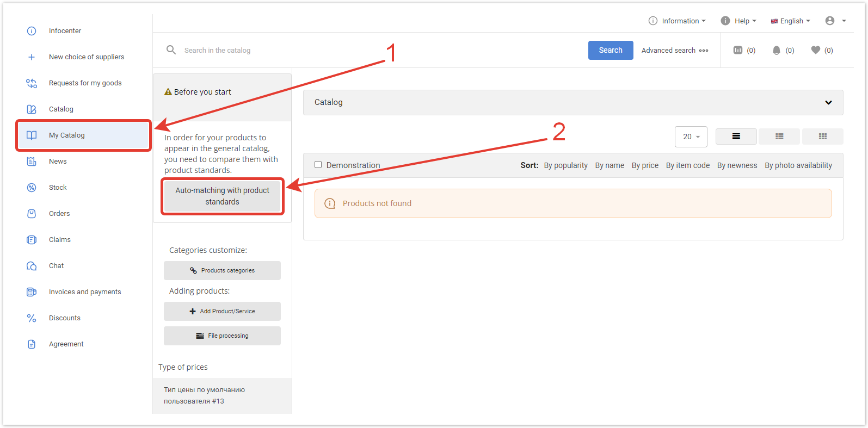Switch to compact list view
The height and width of the screenshot is (428, 868).
click(x=736, y=137)
